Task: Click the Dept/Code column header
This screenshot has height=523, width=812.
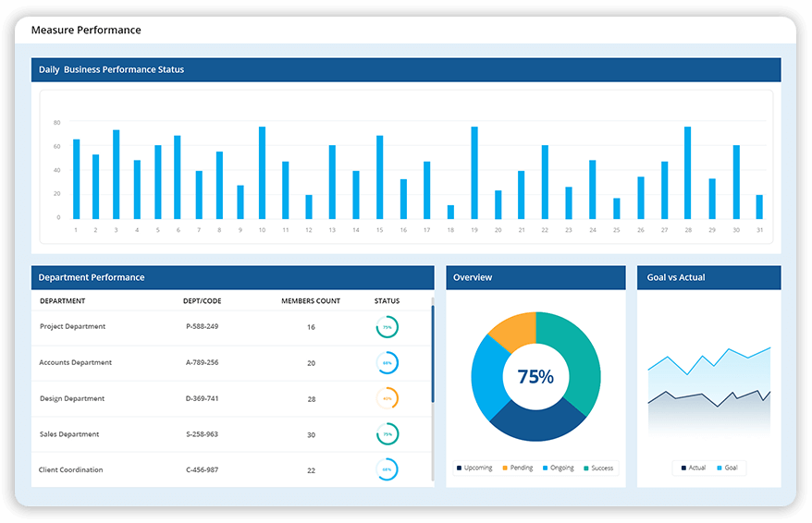Action: tap(203, 301)
